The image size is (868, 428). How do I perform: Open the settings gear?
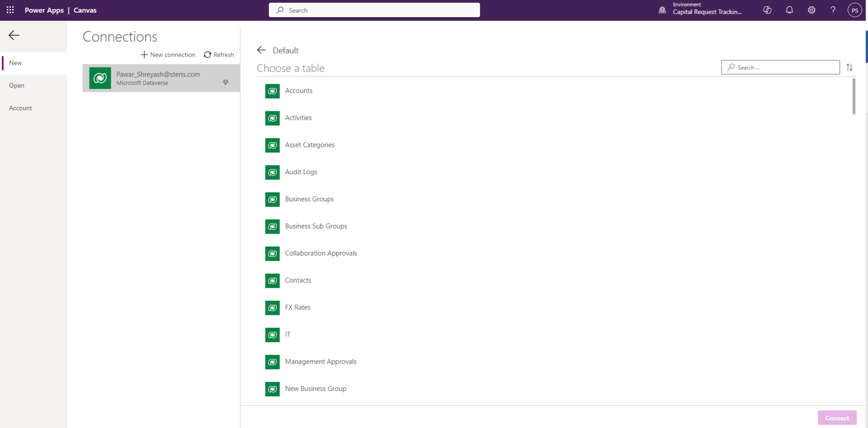tap(811, 10)
